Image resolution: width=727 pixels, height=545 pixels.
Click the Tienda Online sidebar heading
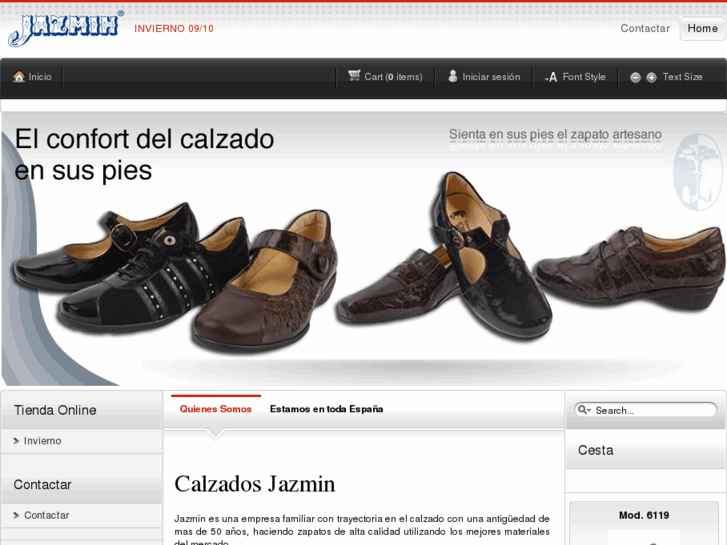click(x=55, y=410)
